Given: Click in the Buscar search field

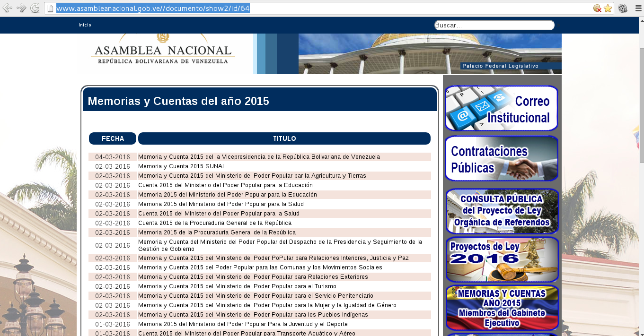Looking at the screenshot, I should (494, 25).
